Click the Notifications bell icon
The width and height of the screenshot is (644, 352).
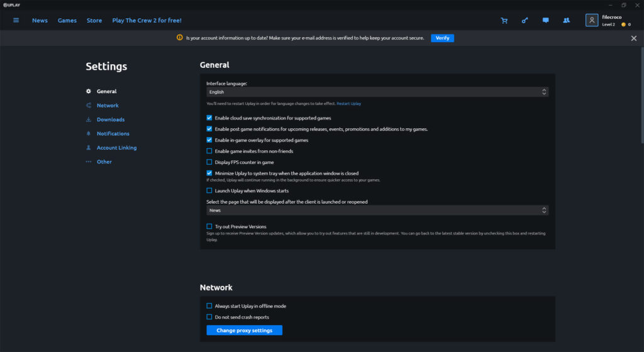88,133
